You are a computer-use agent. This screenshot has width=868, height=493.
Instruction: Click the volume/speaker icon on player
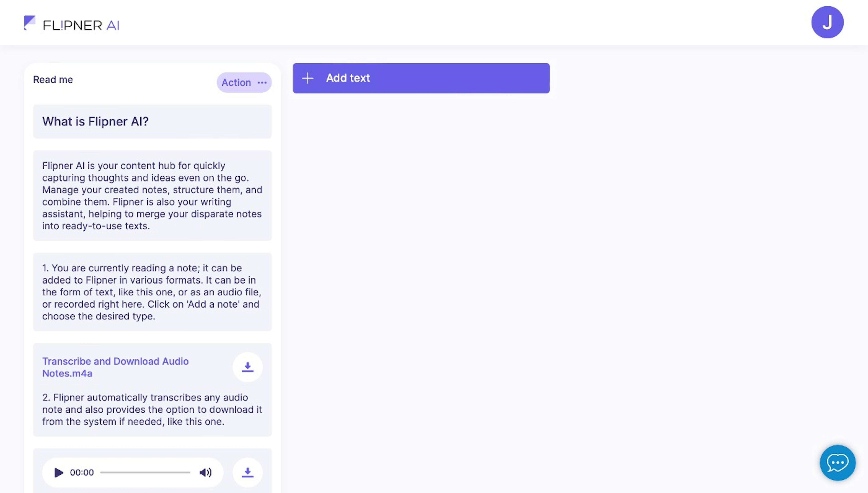pyautogui.click(x=205, y=472)
